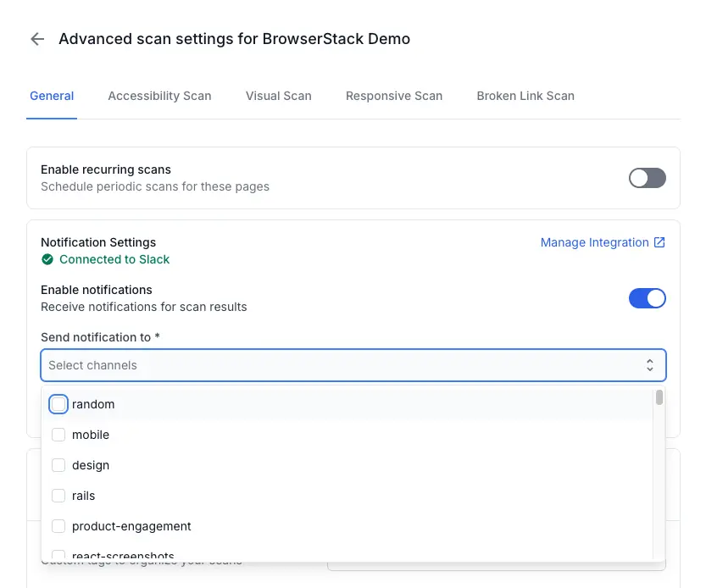Tick the design channel checkbox
The height and width of the screenshot is (588, 706).
pyautogui.click(x=58, y=466)
